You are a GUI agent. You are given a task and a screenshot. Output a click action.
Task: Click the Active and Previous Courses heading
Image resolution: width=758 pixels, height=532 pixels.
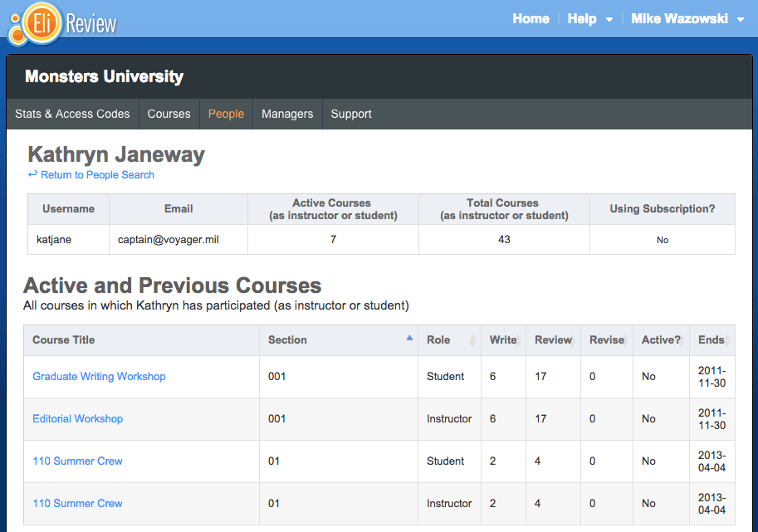coord(172,285)
